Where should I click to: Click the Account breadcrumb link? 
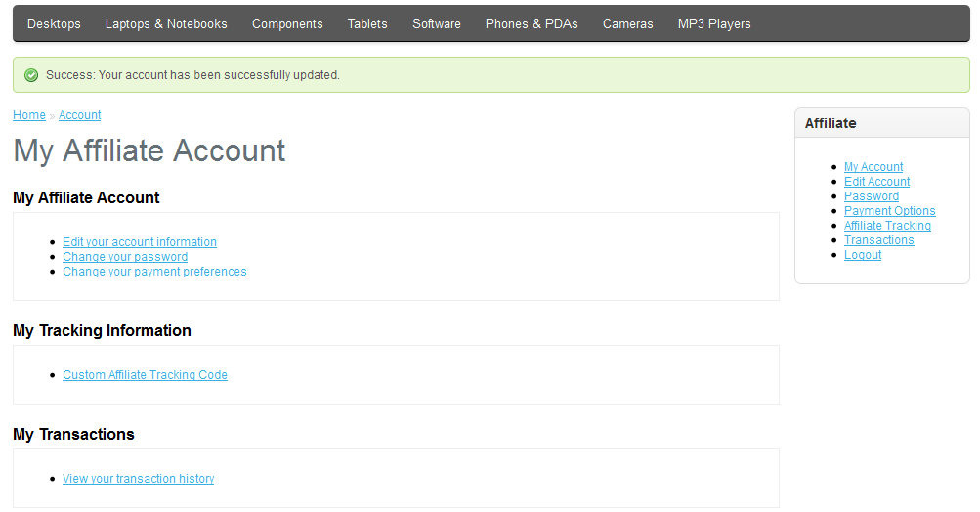[x=79, y=115]
